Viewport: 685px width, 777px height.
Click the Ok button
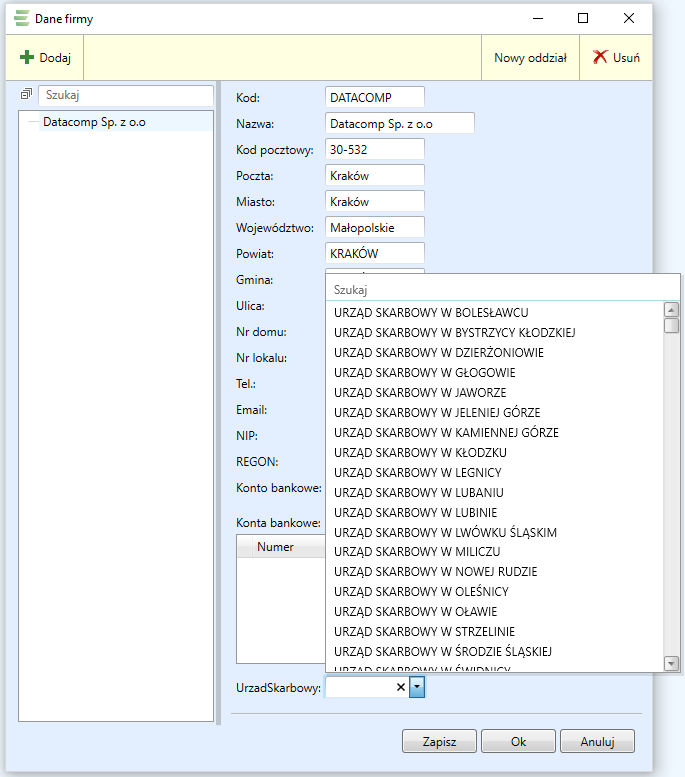[518, 742]
